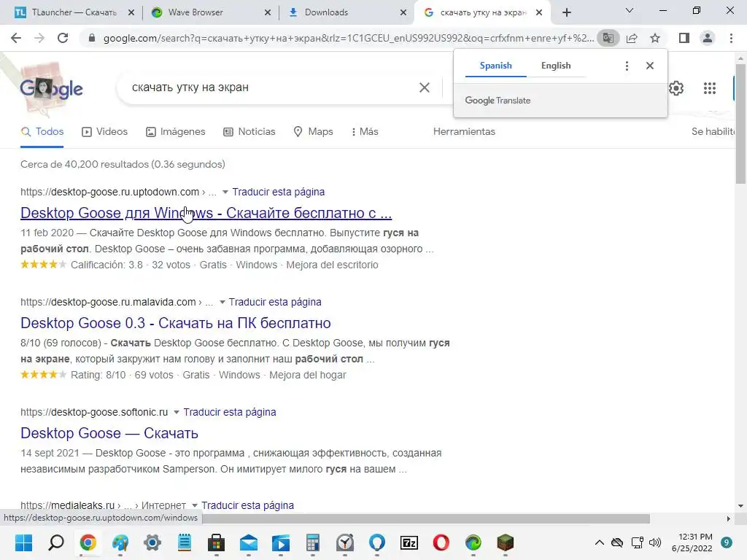Open the Google apps grid

click(x=709, y=88)
